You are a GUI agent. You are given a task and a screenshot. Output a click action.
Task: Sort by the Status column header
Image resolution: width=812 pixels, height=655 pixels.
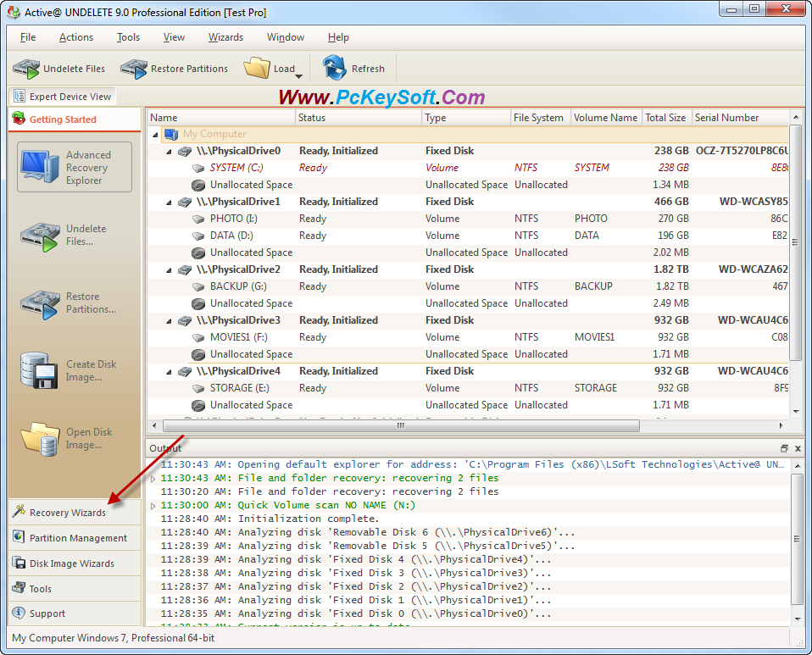[359, 118]
